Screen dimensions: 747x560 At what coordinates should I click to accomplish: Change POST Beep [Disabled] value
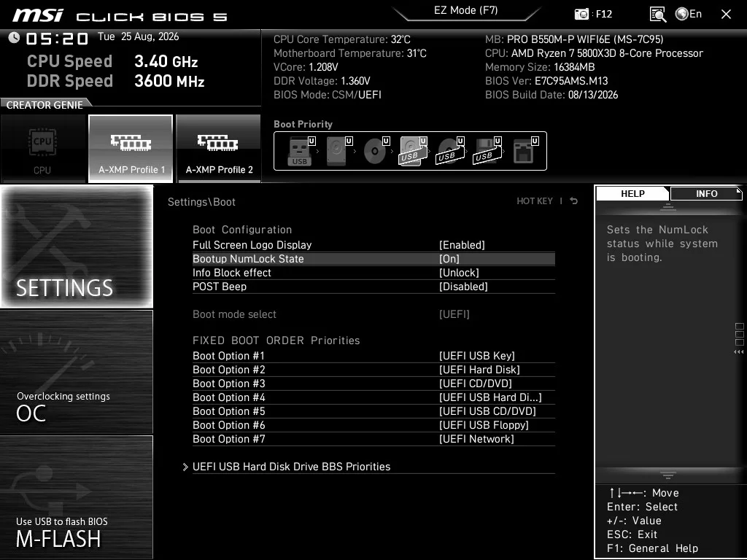point(463,286)
